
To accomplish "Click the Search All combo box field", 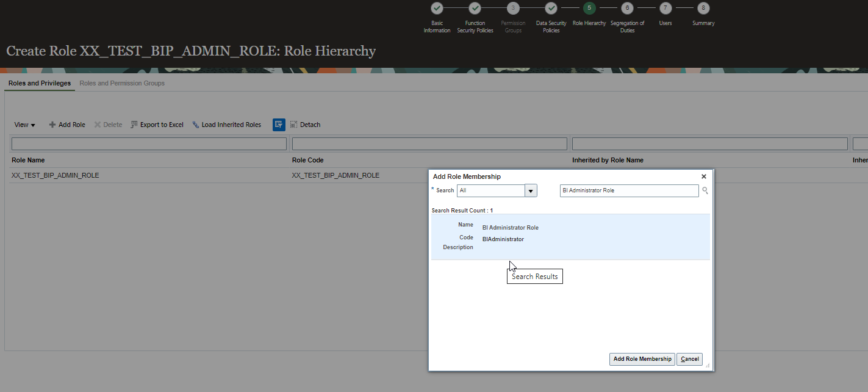I will click(491, 191).
